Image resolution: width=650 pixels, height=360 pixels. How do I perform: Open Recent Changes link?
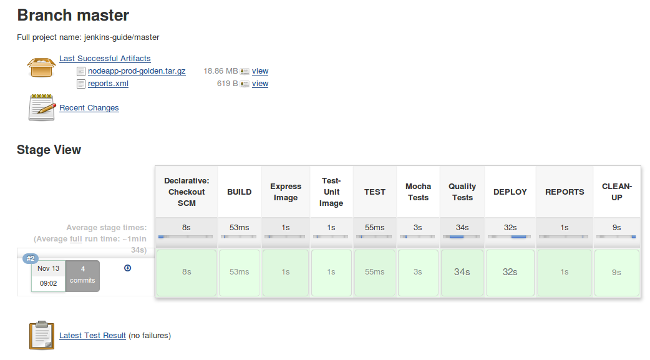pos(89,108)
